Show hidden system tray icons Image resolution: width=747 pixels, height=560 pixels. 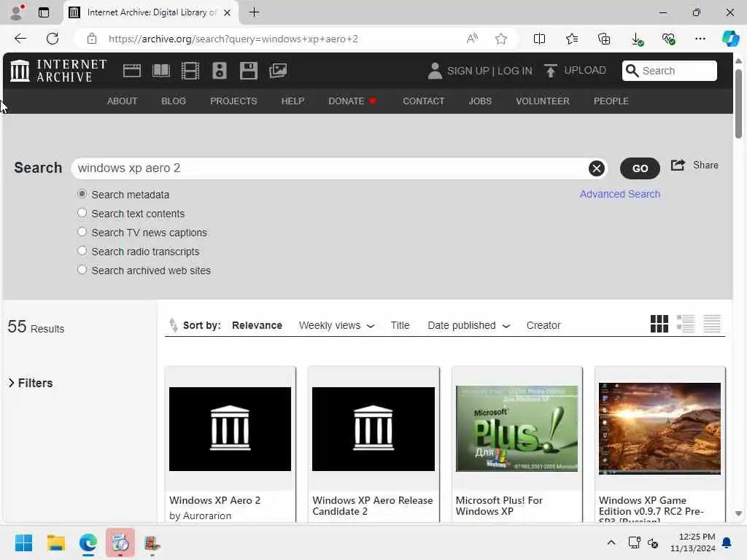click(611, 542)
